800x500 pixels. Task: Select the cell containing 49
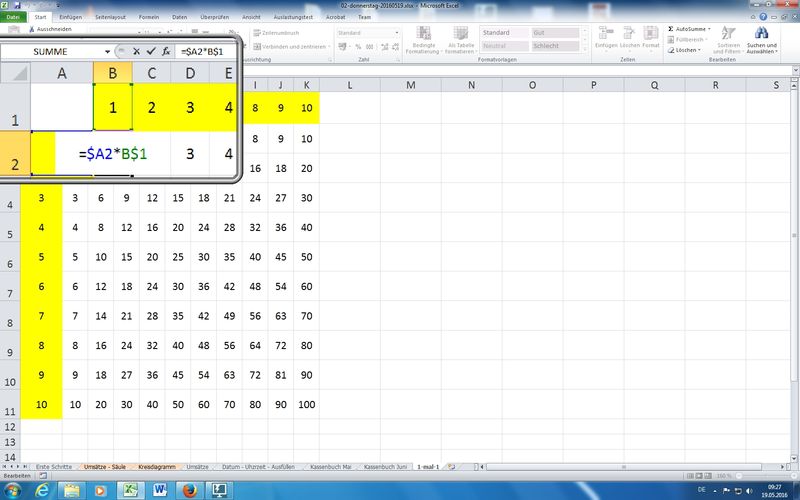pos(230,316)
